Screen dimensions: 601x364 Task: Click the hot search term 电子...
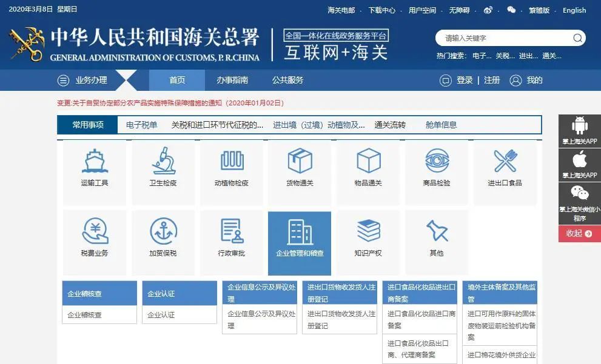click(482, 56)
